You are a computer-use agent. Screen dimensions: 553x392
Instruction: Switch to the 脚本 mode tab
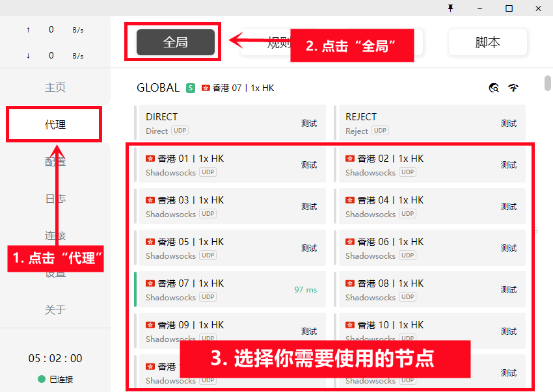pyautogui.click(x=487, y=42)
